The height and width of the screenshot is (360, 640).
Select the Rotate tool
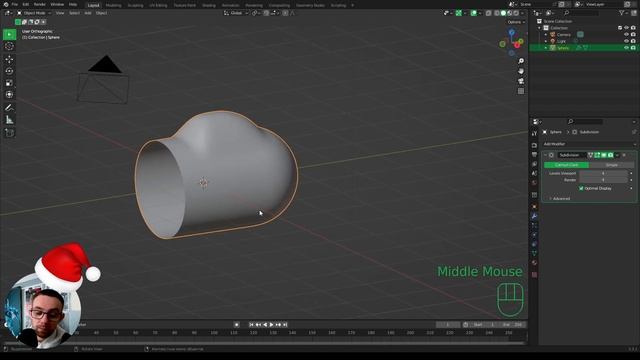[x=9, y=71]
